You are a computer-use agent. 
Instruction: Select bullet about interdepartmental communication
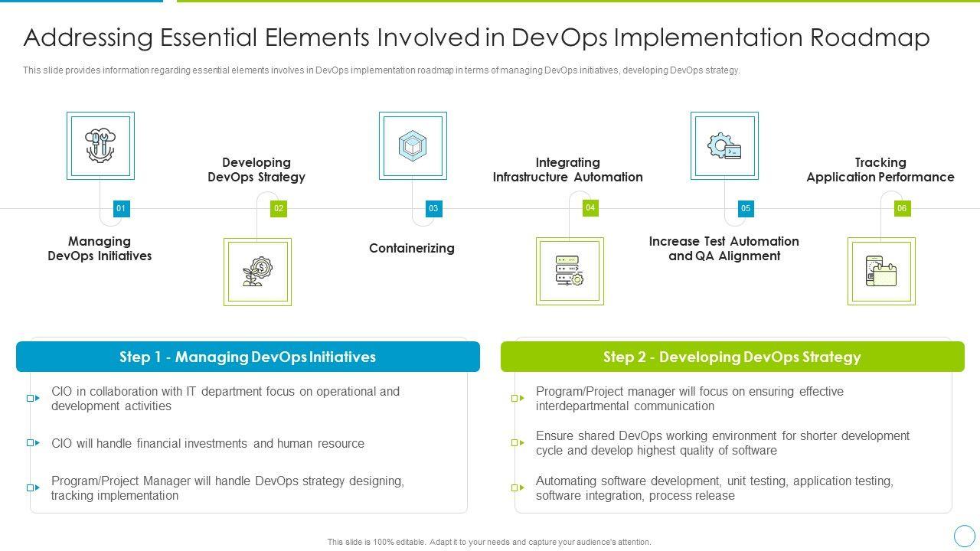(x=690, y=399)
